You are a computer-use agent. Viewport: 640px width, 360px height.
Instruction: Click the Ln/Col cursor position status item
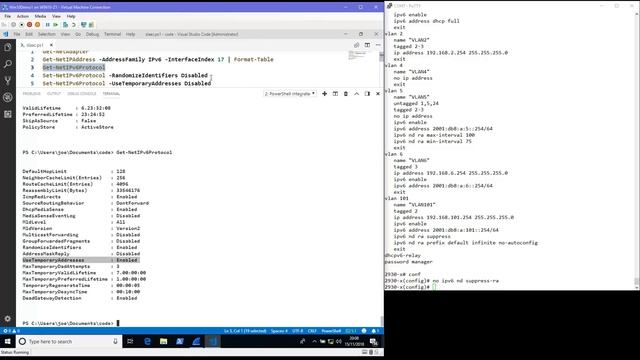[245, 331]
